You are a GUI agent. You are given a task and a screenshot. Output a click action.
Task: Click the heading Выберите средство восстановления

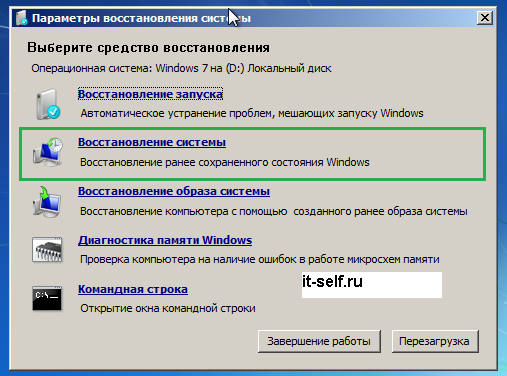(148, 48)
